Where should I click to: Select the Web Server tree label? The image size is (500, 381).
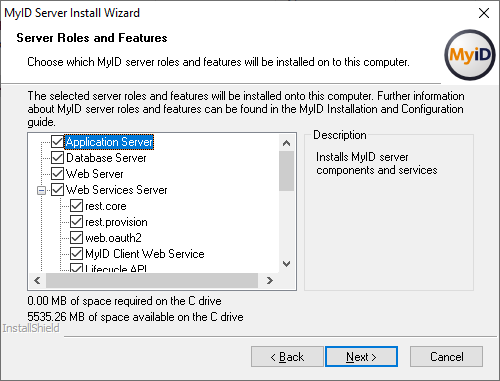point(94,174)
